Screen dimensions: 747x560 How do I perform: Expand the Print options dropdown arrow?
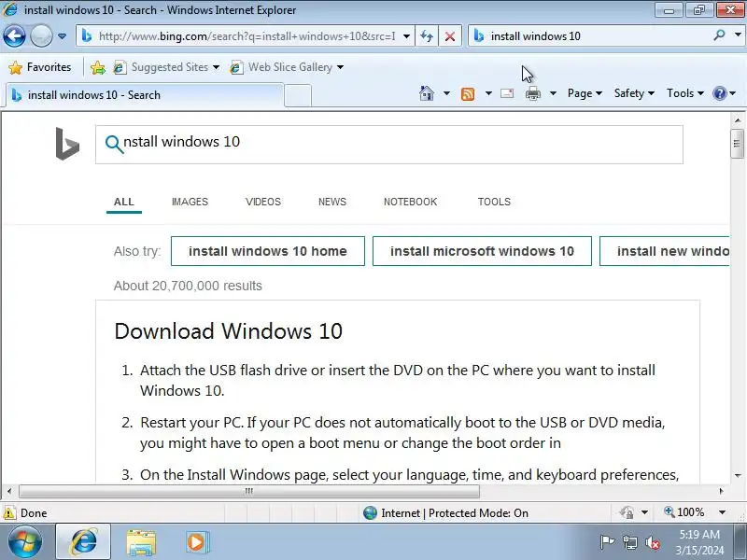553,93
